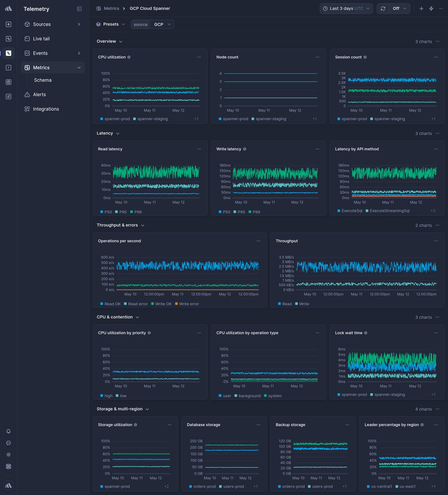The image size is (448, 495).
Task: Toggle the theme sun icon
Action: pyautogui.click(x=8, y=455)
